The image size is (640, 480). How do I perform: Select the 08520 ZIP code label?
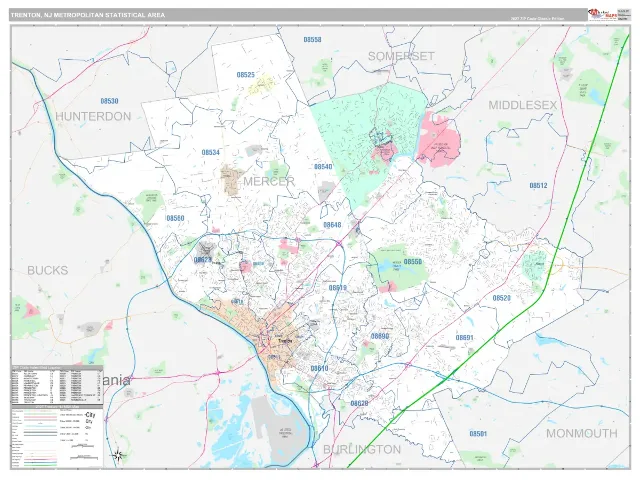502,298
